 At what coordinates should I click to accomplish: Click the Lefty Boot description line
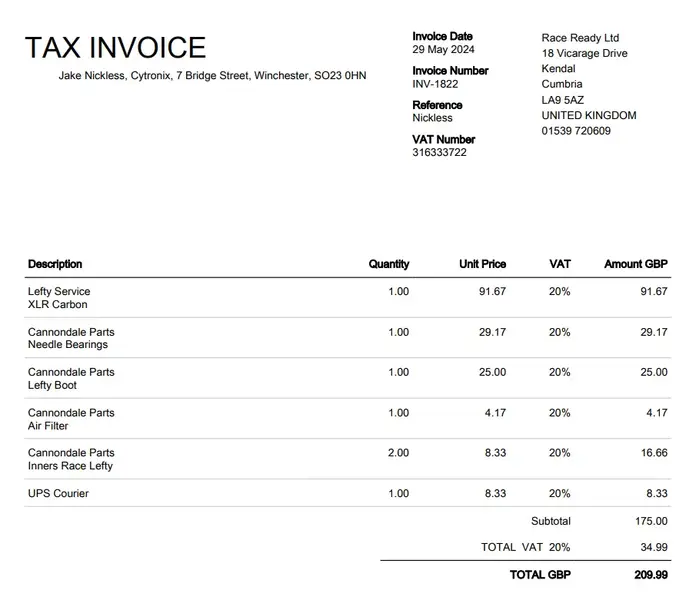[52, 385]
